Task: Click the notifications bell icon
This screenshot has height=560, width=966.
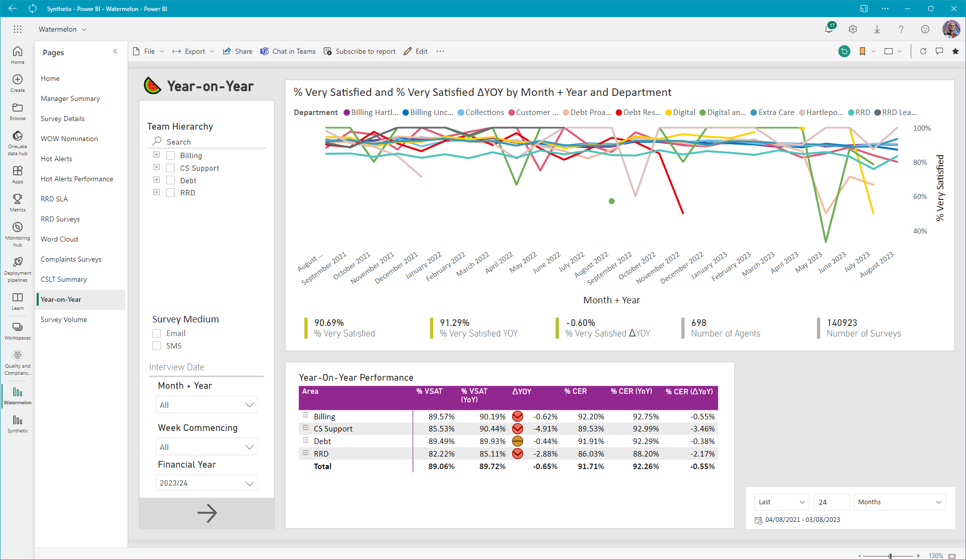Action: pos(829,29)
